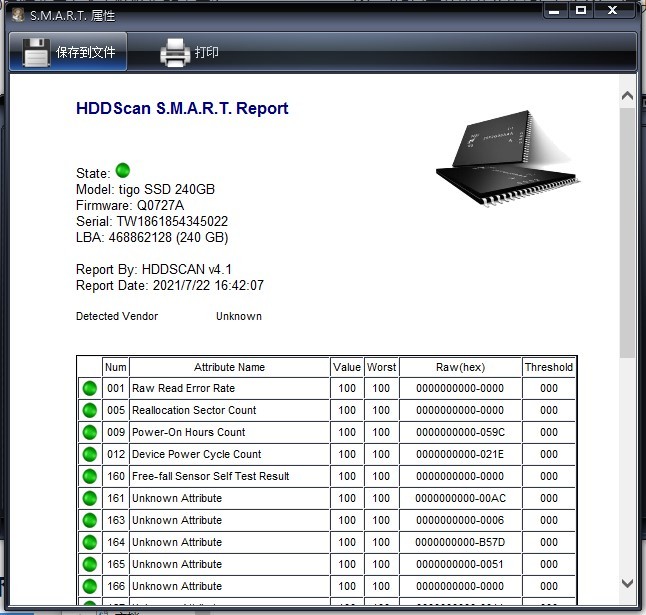Screen dimensions: 646x615
Task: Click Free-fall Sensor Self Test Result name
Action: tap(211, 476)
